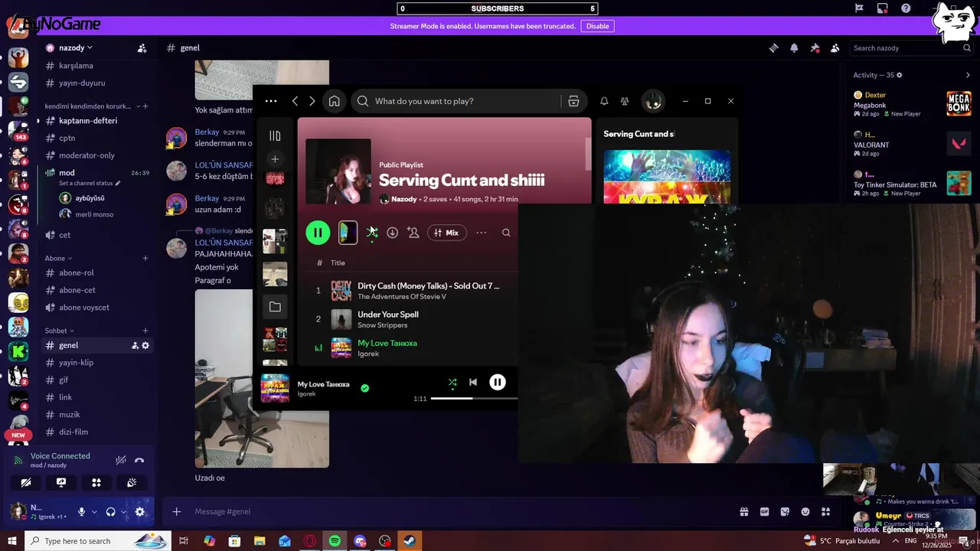The width and height of the screenshot is (980, 551).
Task: Toggle smart shuffle in Spotify playlist header
Action: 372,233
